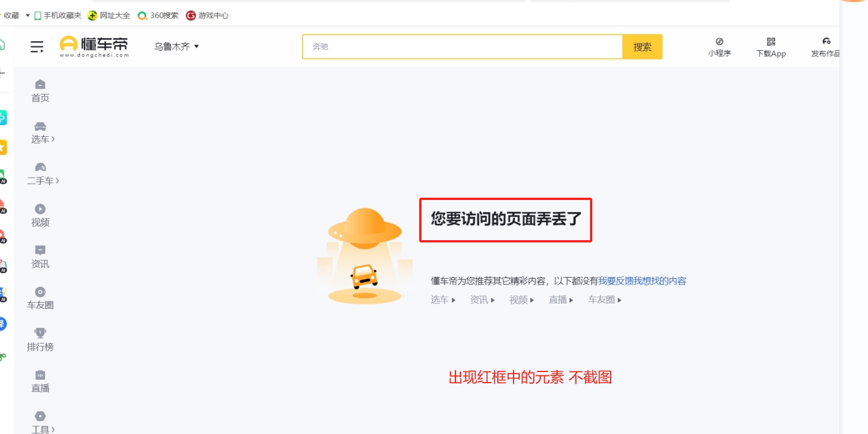Click the yellow 搜索 search button
868x434 pixels.
[642, 47]
